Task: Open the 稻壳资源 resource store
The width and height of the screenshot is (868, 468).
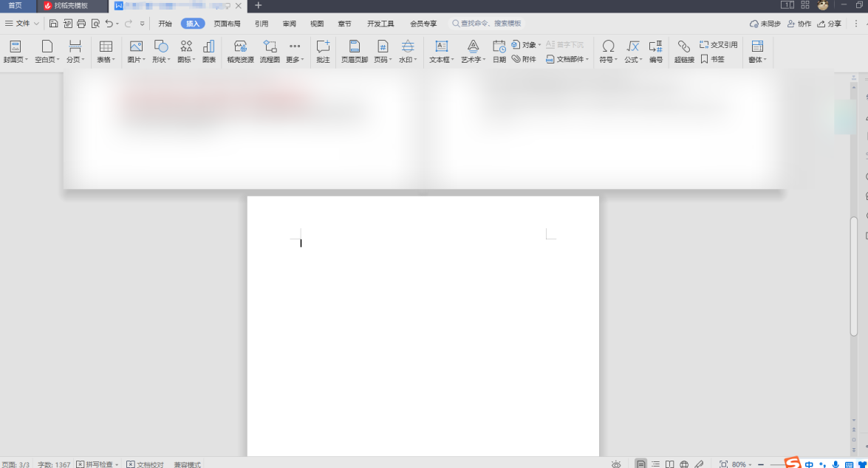Action: point(240,50)
